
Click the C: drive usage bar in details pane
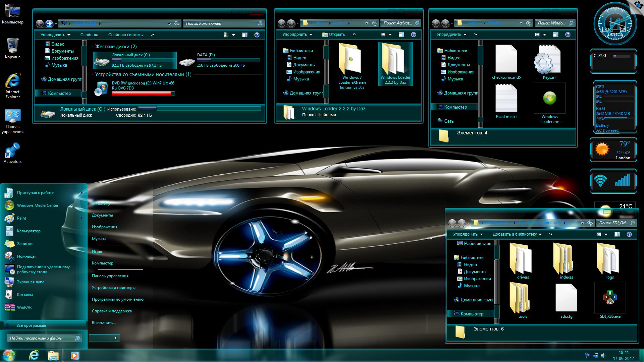pos(199,108)
